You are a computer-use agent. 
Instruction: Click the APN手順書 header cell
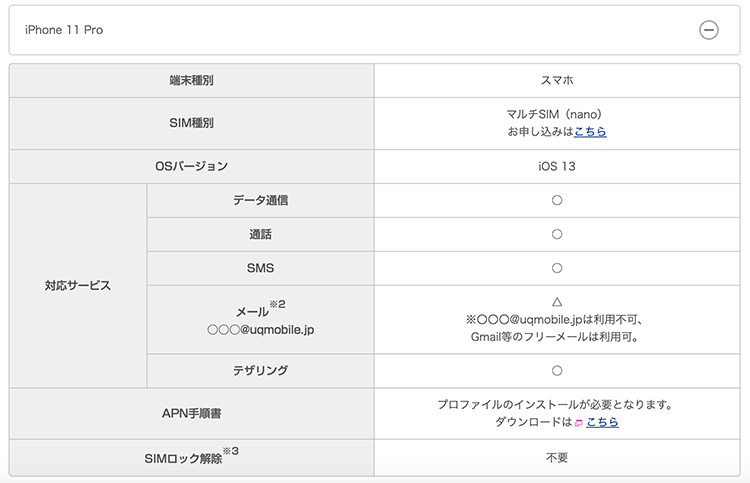191,414
